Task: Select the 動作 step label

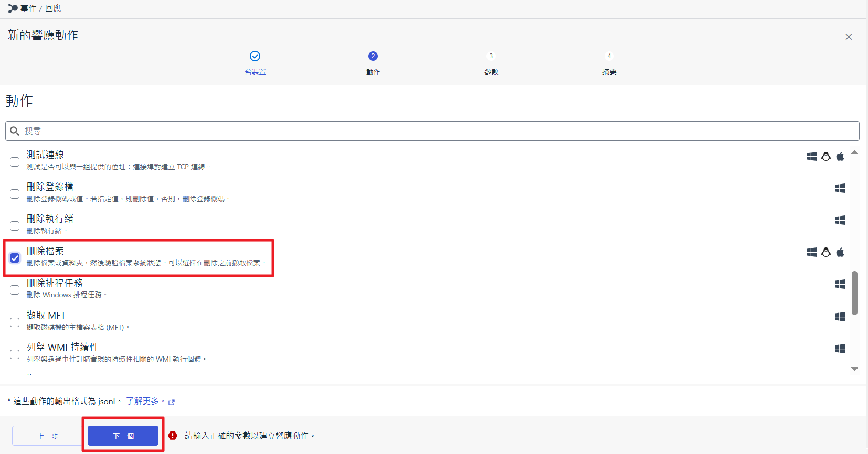Action: point(373,72)
